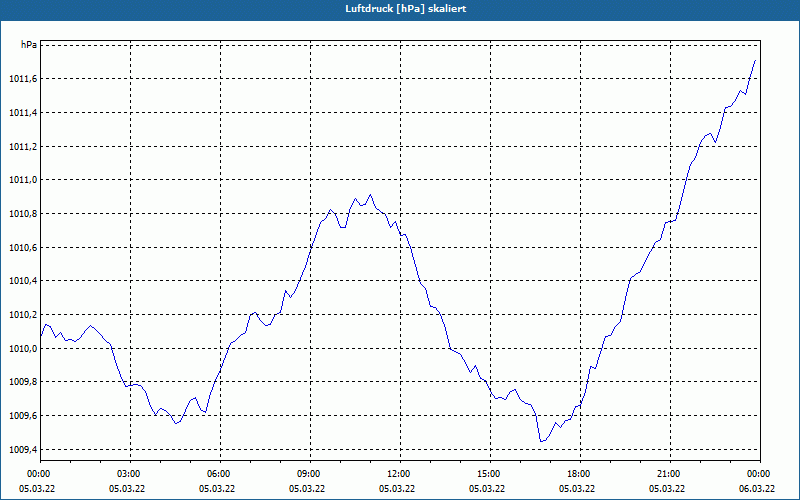The image size is (800, 500).
Task: Click the '21:00' time label on the x-axis
Action: click(667, 474)
